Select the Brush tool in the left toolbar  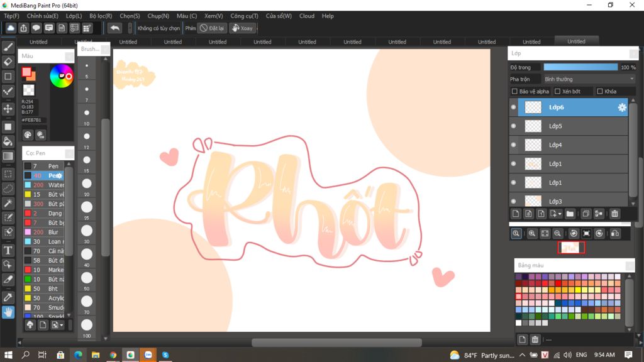click(8, 47)
